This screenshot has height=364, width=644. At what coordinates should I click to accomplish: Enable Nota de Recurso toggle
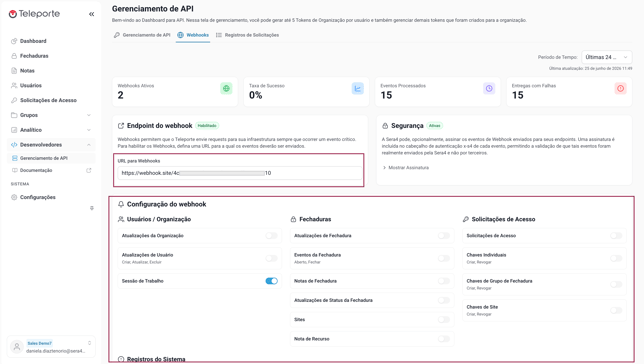(444, 339)
